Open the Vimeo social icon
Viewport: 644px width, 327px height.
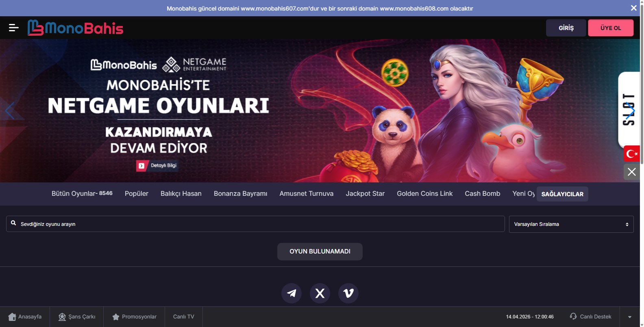click(348, 293)
